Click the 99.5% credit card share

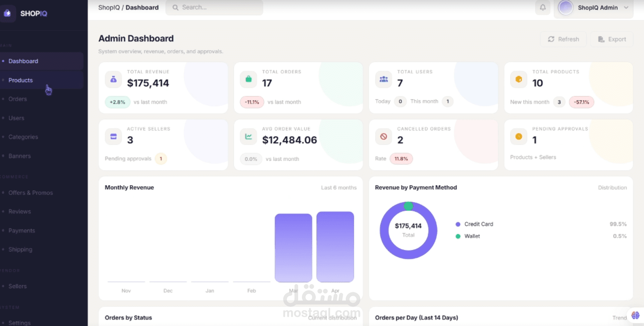pyautogui.click(x=618, y=224)
